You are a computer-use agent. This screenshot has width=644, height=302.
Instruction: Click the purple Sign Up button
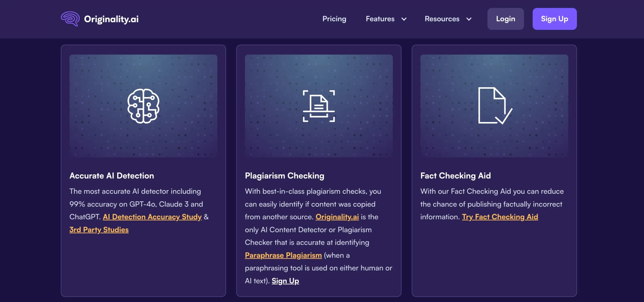pyautogui.click(x=554, y=19)
